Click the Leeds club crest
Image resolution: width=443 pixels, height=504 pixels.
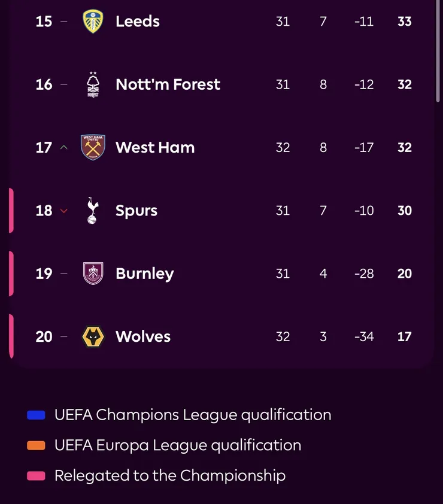(x=93, y=22)
